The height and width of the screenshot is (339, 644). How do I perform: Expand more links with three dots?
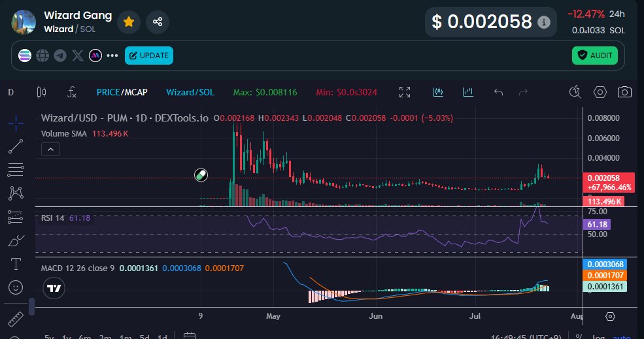pos(112,56)
